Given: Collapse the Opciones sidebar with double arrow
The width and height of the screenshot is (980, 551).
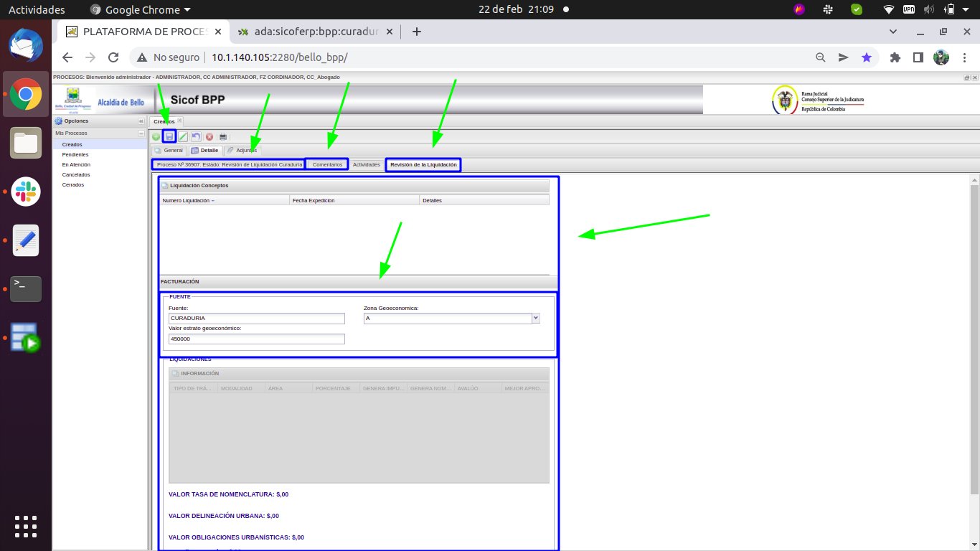Looking at the screenshot, I should pyautogui.click(x=141, y=121).
